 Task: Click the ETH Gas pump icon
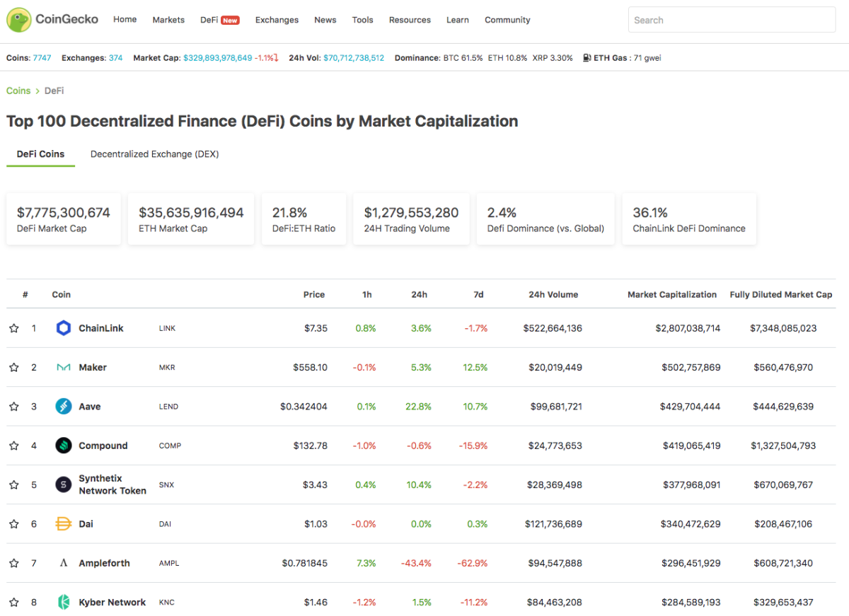(587, 58)
